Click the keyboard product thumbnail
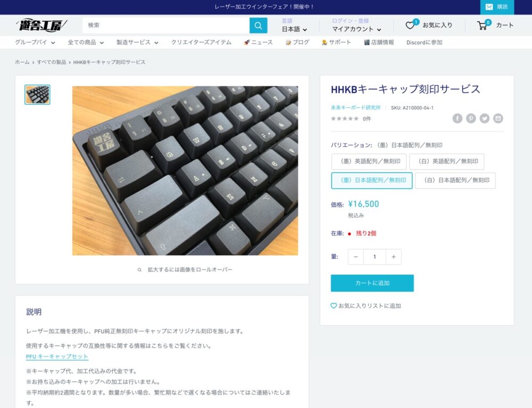Image resolution: width=532 pixels, height=408 pixels. coord(37,94)
